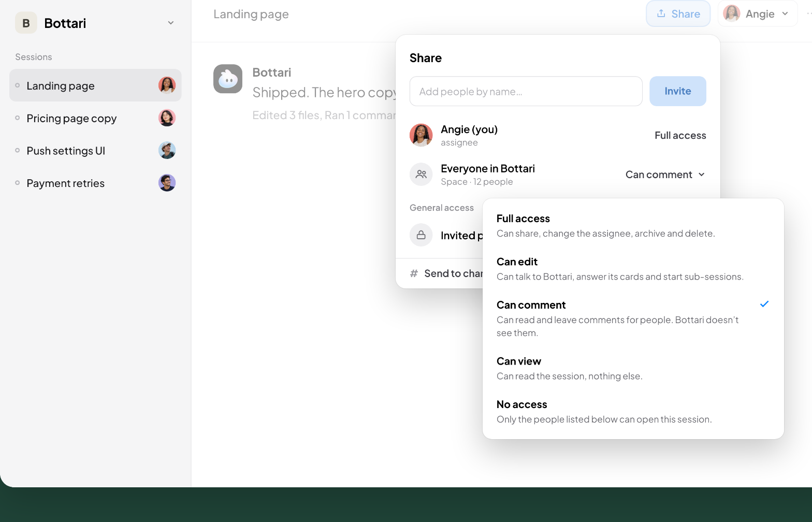Select the Can edit permission option
This screenshot has height=522, width=812.
coord(633,269)
